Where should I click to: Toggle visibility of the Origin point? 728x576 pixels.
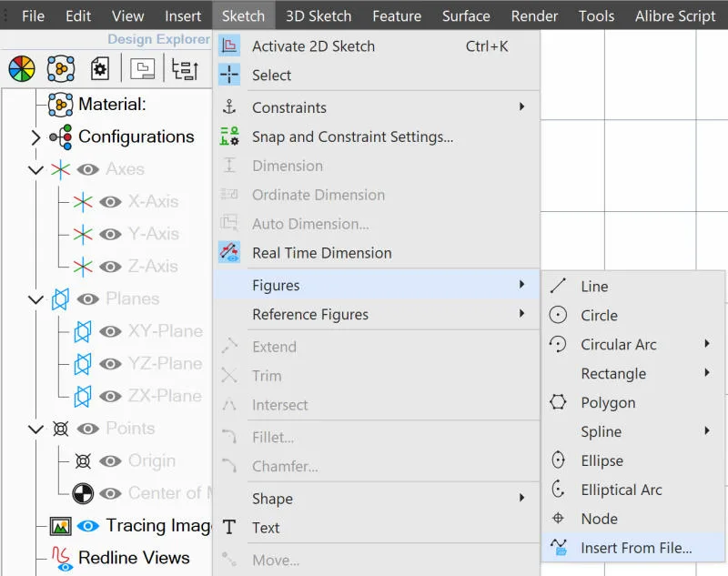pos(110,461)
